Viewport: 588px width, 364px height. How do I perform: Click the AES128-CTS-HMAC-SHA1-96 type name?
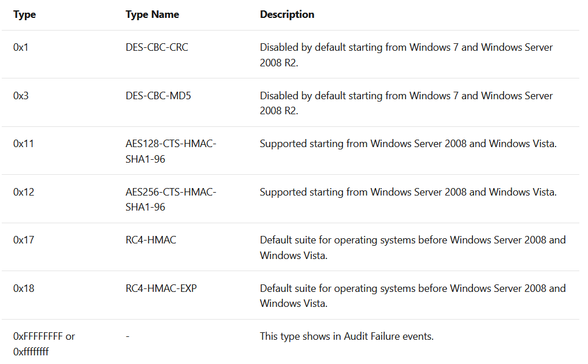coord(170,151)
